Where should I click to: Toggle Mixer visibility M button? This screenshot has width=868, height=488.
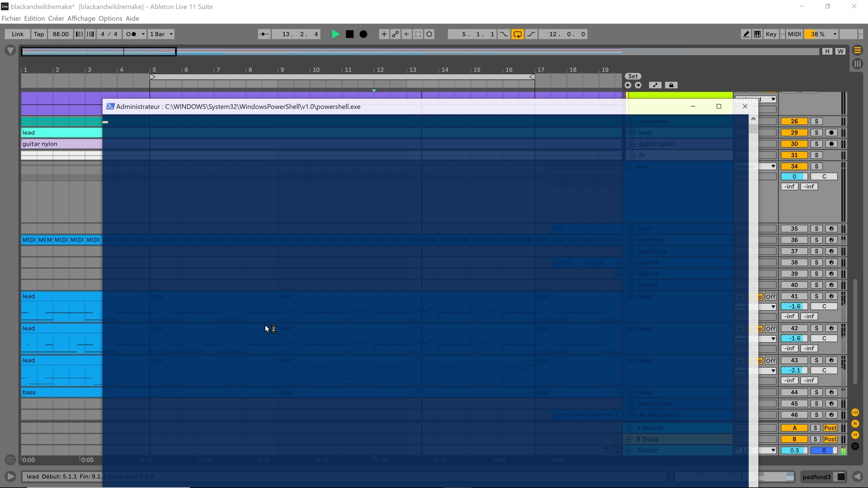(x=855, y=435)
